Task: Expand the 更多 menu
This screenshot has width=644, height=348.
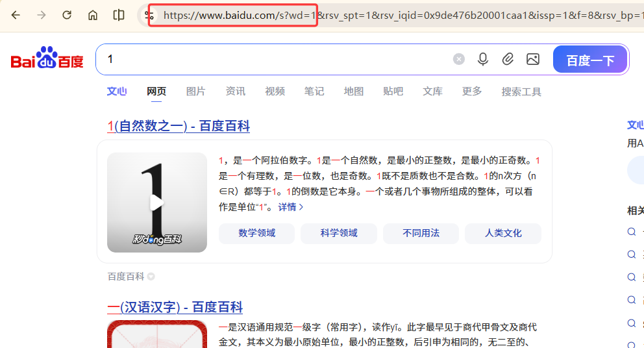Action: (472, 91)
